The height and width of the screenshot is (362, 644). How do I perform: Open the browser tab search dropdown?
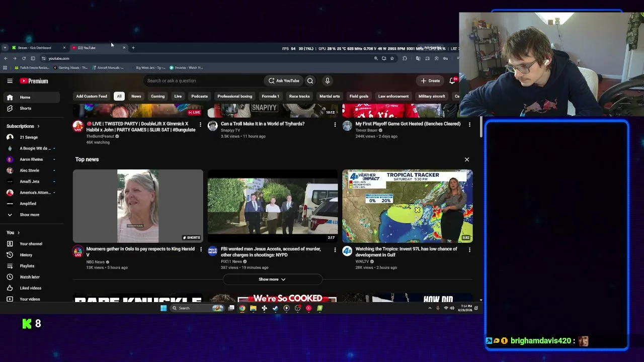pos(5,48)
